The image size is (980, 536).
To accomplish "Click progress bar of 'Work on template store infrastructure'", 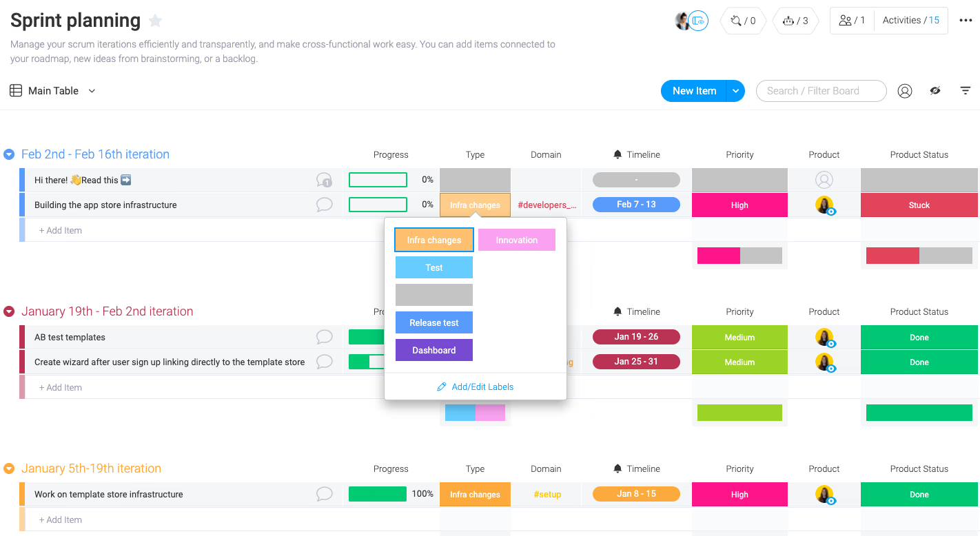I will pos(378,494).
